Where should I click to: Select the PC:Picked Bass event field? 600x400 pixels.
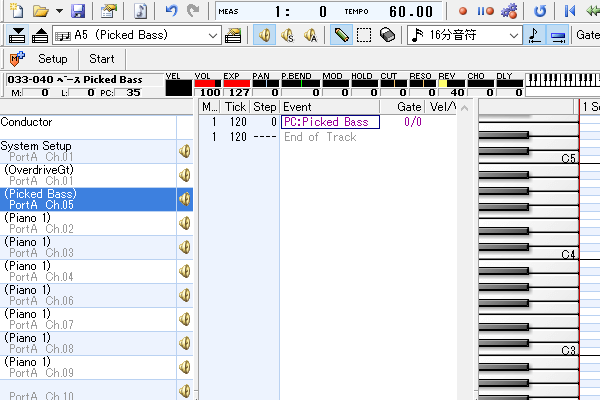point(330,122)
